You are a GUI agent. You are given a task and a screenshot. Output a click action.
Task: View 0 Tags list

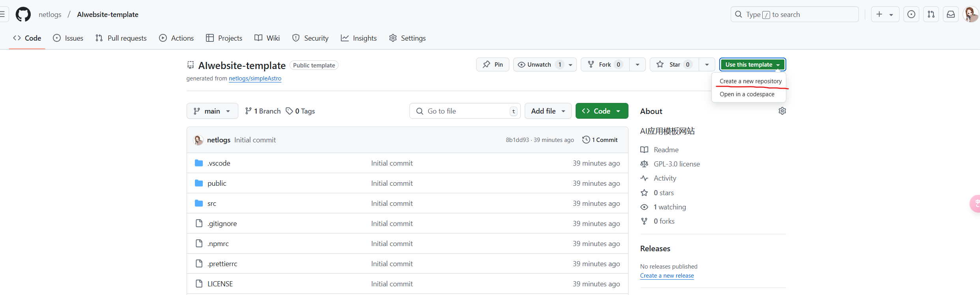(x=301, y=111)
